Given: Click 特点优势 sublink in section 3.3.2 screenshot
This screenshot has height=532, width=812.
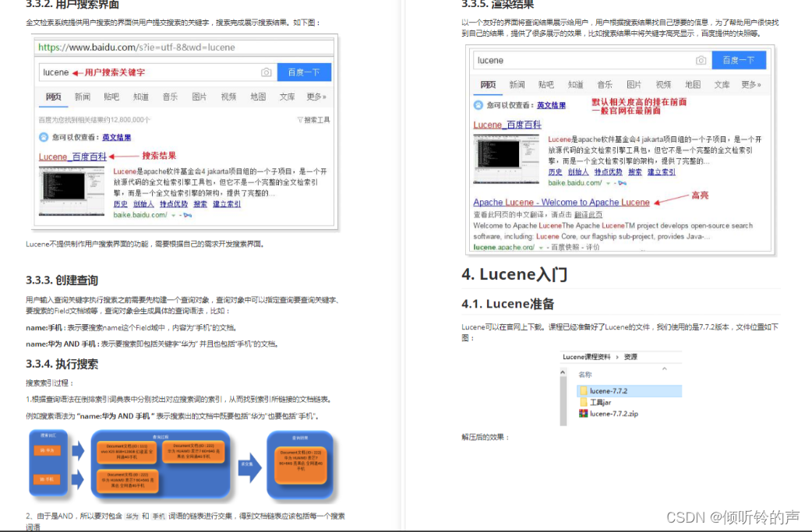Looking at the screenshot, I should tap(174, 204).
